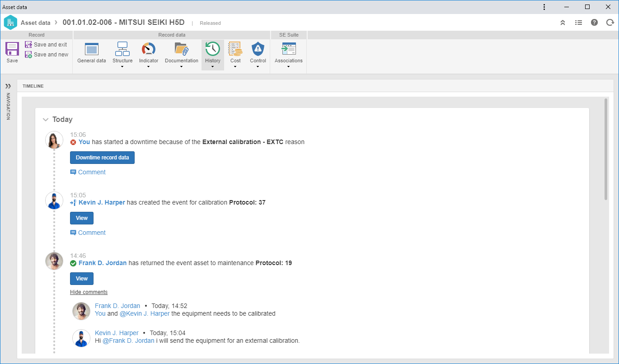Click Comment link under downtime entry
This screenshot has height=364, width=619.
click(x=92, y=172)
